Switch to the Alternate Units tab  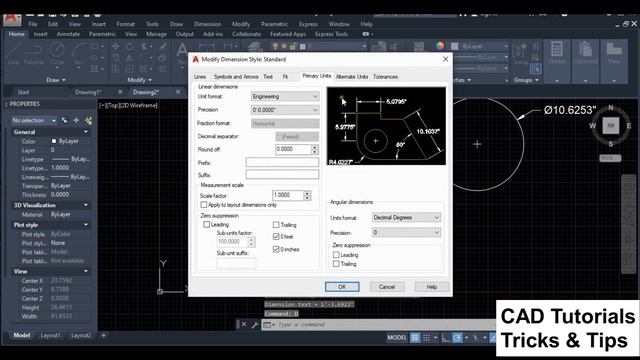(x=352, y=77)
